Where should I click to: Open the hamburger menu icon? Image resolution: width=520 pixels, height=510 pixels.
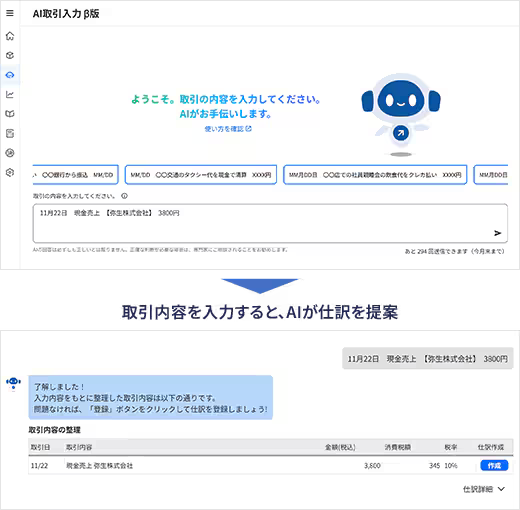click(10, 13)
